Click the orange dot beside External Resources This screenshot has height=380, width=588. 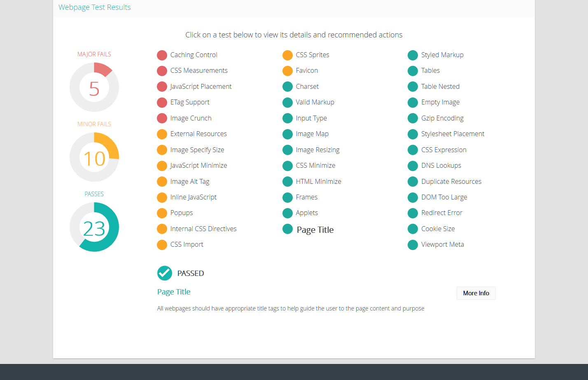coord(162,134)
